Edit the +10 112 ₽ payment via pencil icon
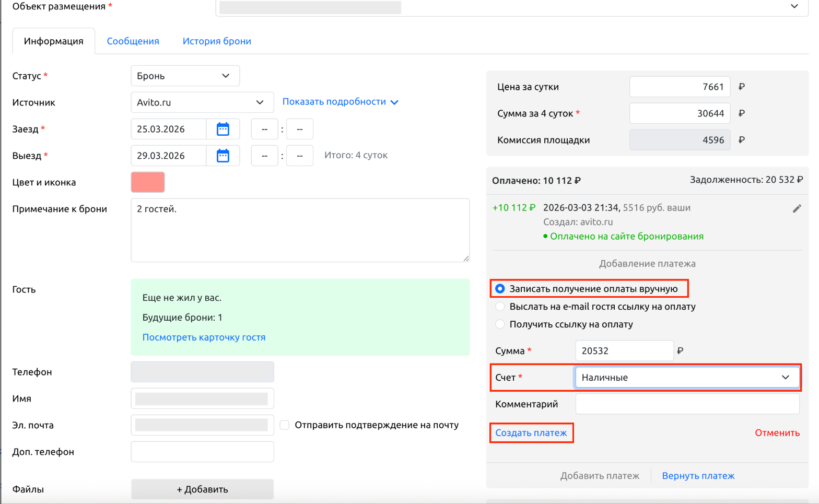Image resolution: width=819 pixels, height=504 pixels. point(797,208)
